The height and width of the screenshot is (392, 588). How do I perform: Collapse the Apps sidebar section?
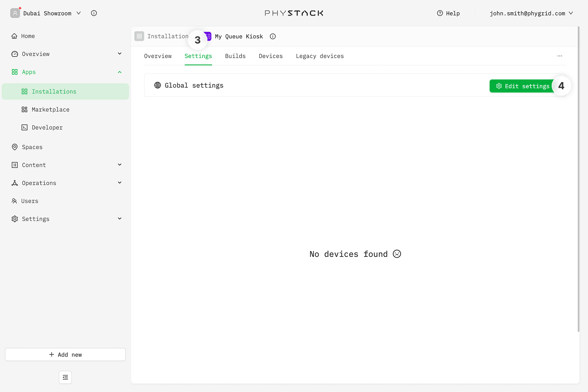(120, 72)
